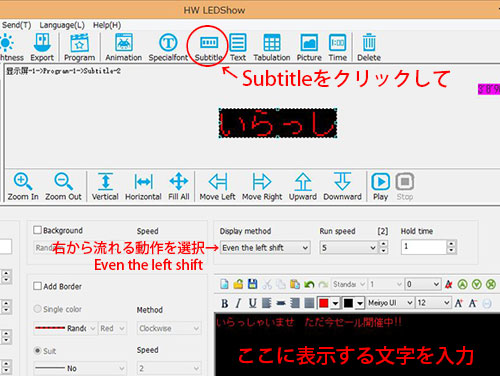This screenshot has height=376, width=500.
Task: Click the Delete trash icon
Action: pyautogui.click(x=369, y=47)
